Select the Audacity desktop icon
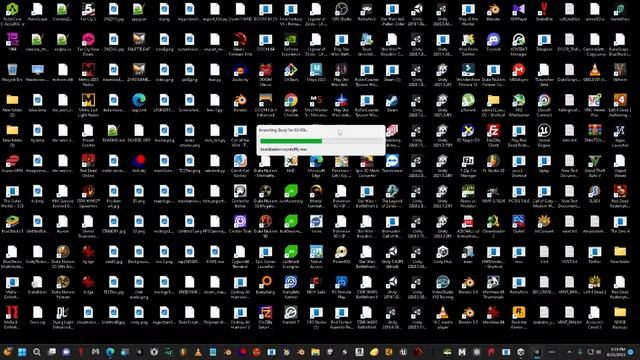 tap(240, 73)
